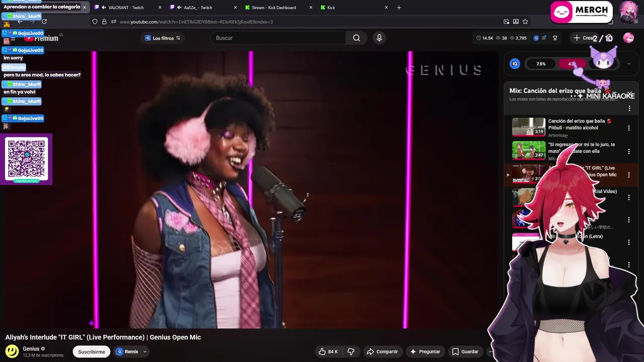Open options for IT GIRL playlist item

point(629,175)
